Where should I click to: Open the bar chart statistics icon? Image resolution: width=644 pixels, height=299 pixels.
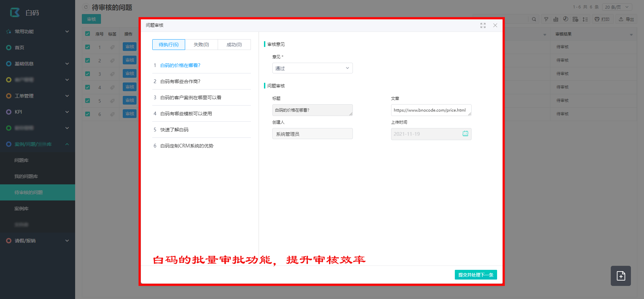click(x=556, y=19)
